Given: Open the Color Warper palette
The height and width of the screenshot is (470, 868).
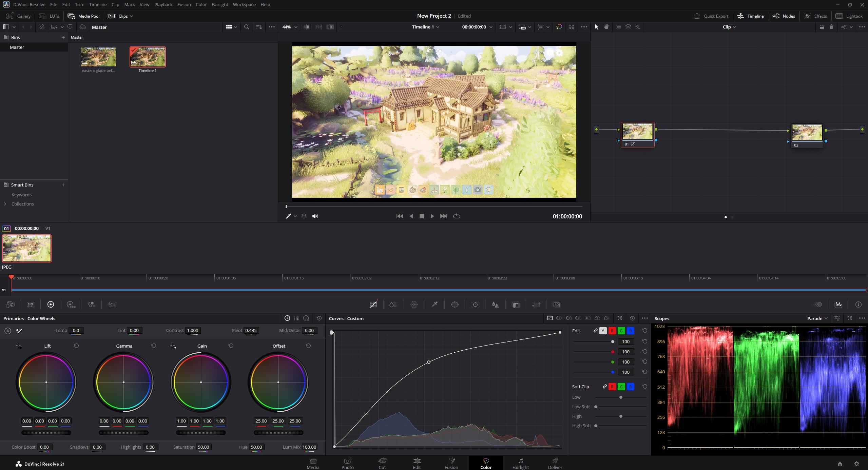Looking at the screenshot, I should click(x=414, y=305).
